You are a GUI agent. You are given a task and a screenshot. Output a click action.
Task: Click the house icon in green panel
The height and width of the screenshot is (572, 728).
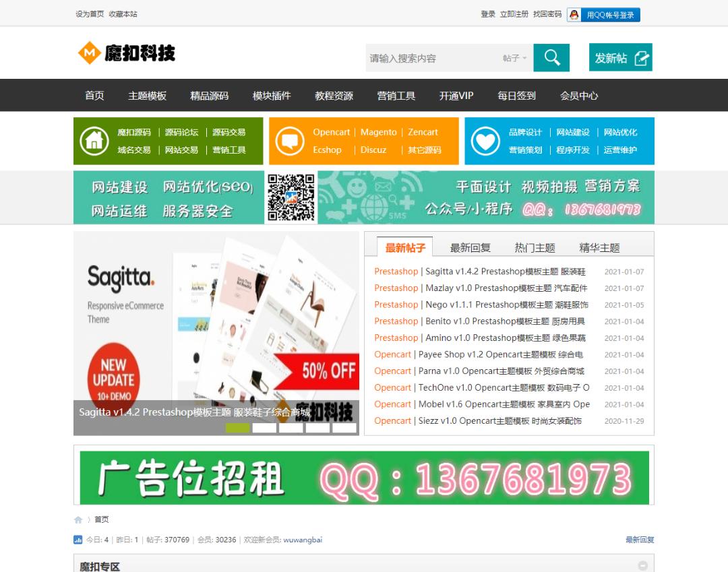94,141
